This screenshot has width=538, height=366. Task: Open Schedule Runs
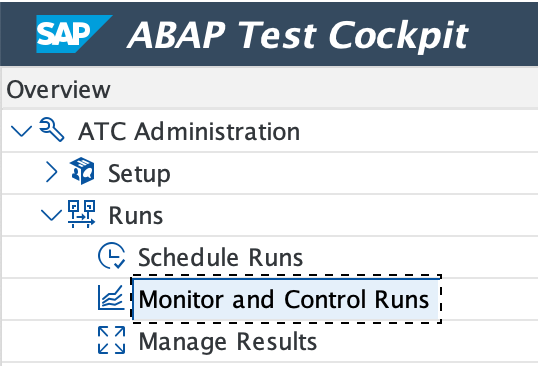click(220, 257)
